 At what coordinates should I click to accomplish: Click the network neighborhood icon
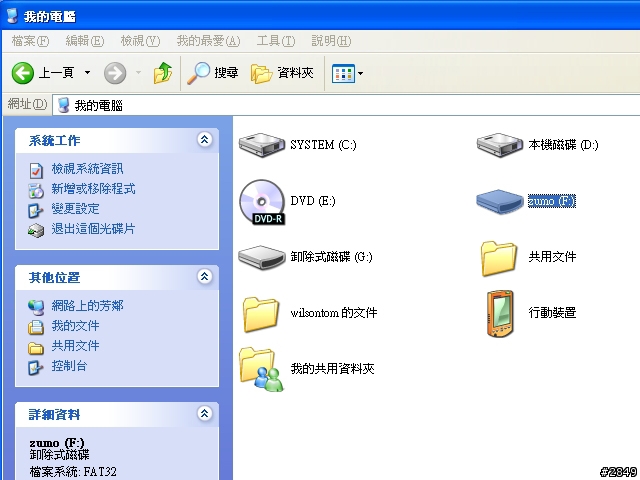click(36, 307)
